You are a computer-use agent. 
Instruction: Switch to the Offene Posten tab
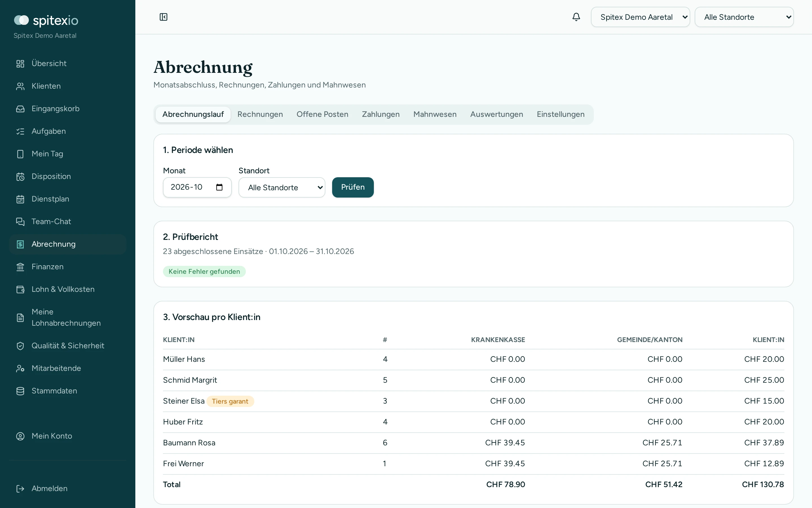pos(322,114)
